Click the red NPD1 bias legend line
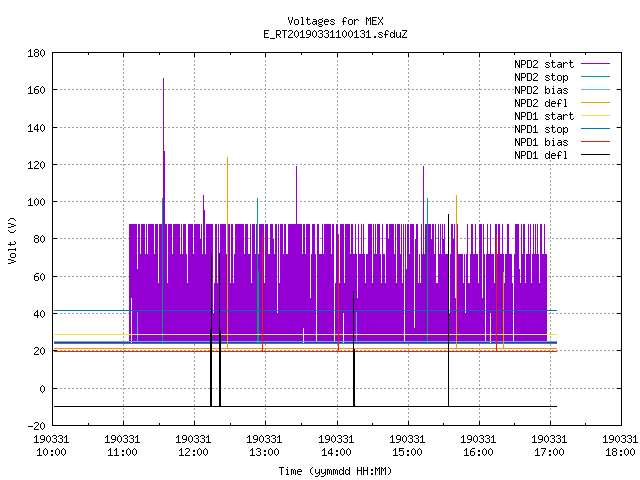Screen dimensions: 640x480 click(x=595, y=142)
